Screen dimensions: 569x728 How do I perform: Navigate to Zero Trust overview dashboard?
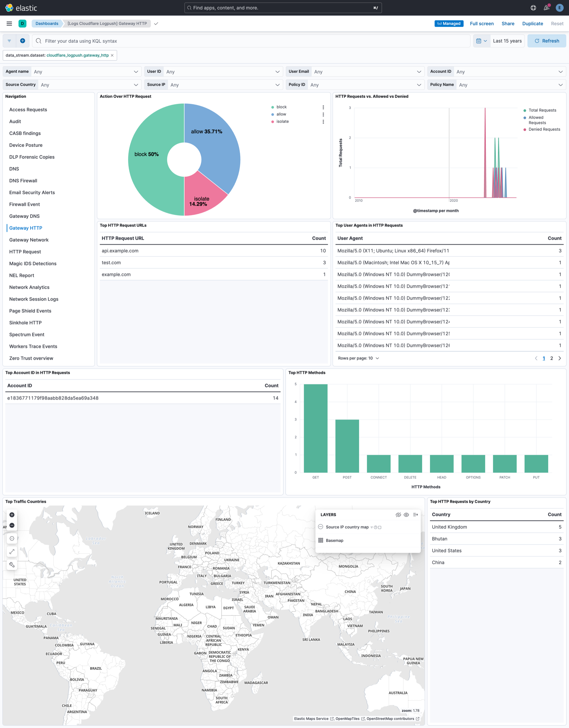[x=31, y=358]
